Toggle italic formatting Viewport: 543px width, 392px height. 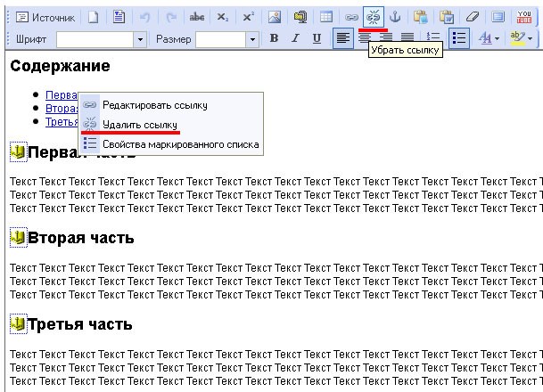pos(295,38)
